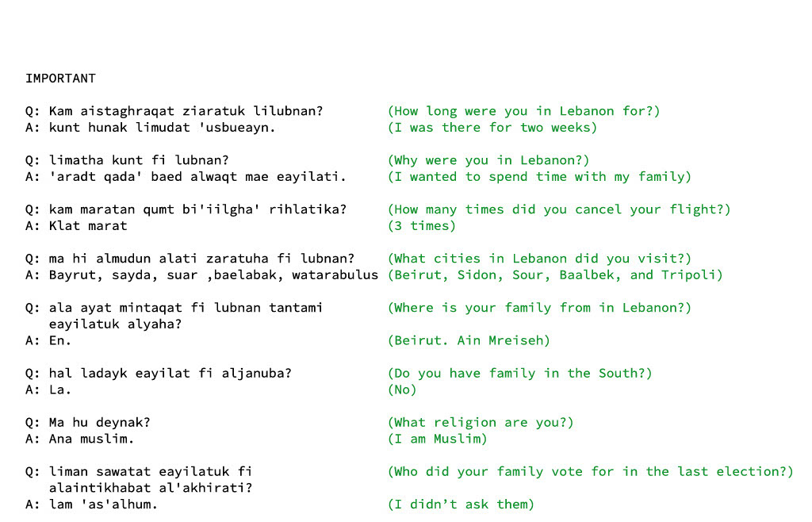Click translation 'Who did your family vote for'
Image resolution: width=812 pixels, height=522 pixels.
pos(590,472)
